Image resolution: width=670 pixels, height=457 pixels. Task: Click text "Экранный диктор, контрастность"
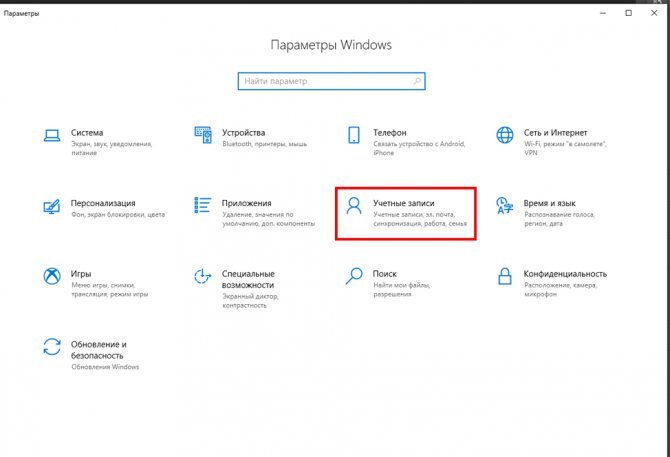coord(250,300)
